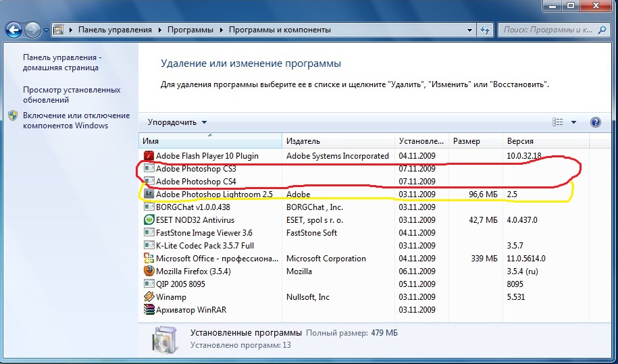Screen dimensions: 618x364
Task: Sort list by Издатель column header
Action: pos(303,141)
